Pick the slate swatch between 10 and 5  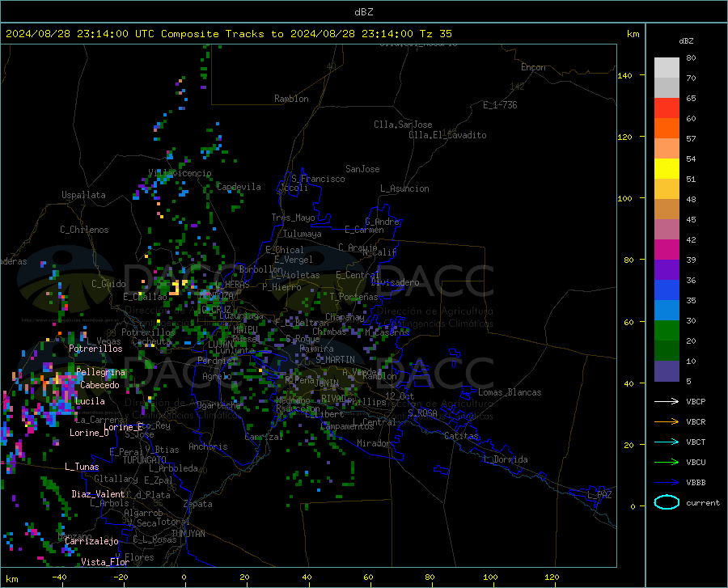[x=667, y=371]
